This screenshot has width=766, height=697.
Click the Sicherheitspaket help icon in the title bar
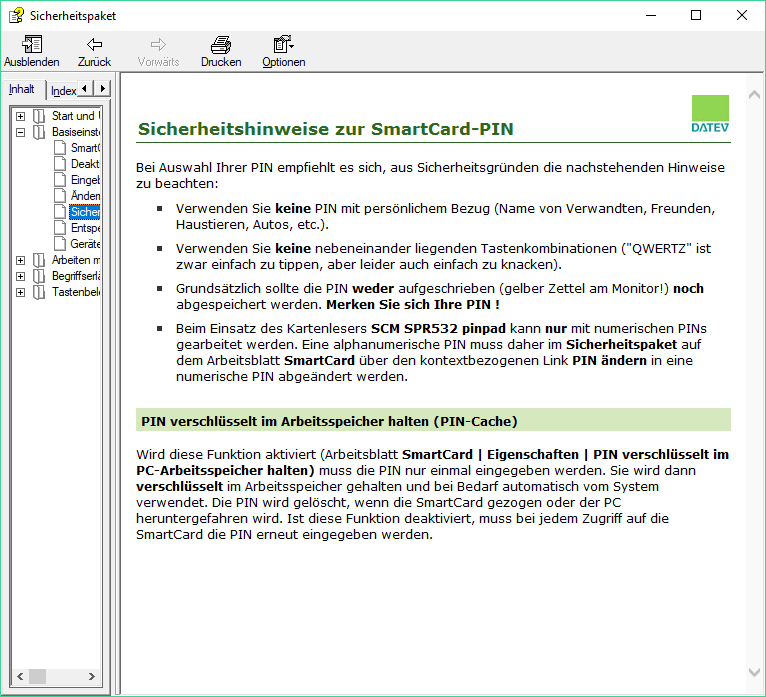click(x=16, y=16)
